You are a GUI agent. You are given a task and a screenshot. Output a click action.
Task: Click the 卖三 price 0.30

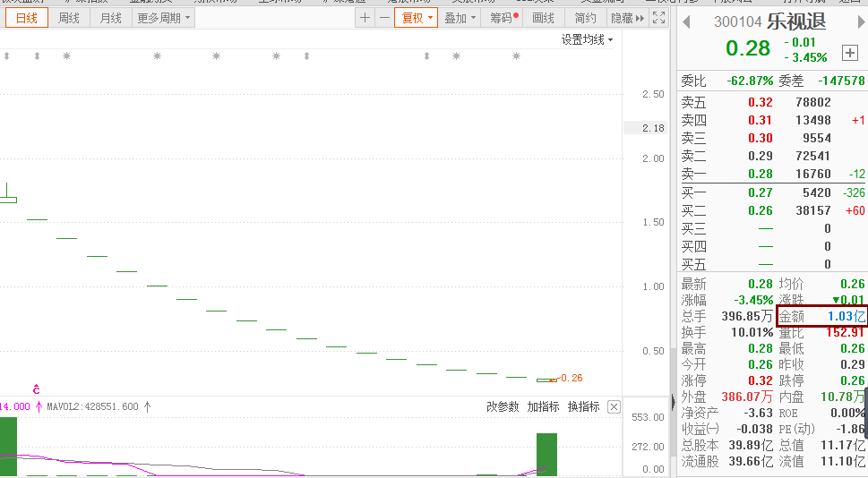coord(760,139)
